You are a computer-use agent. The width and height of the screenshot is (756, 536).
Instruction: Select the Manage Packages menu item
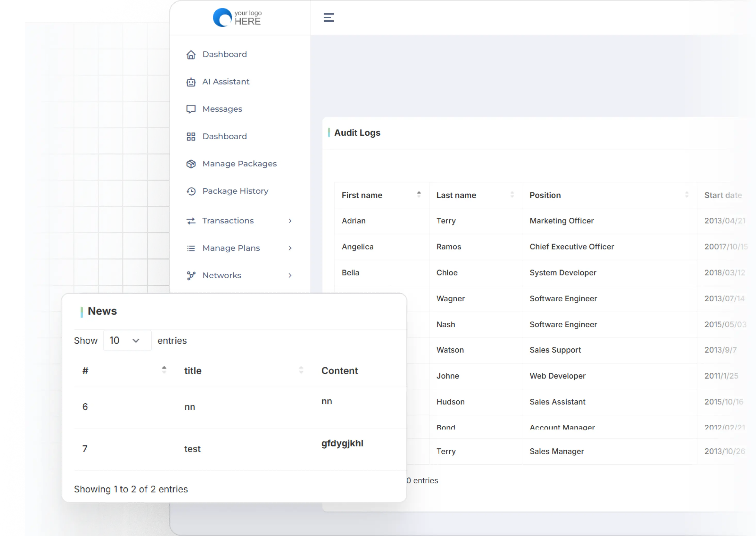click(232, 164)
